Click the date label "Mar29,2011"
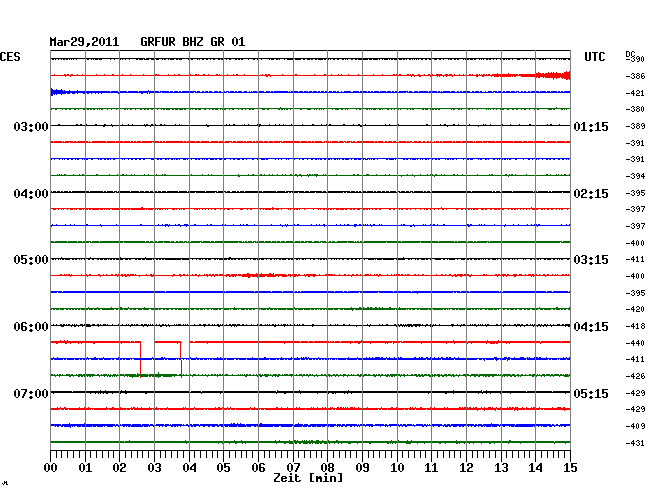This screenshot has width=650, height=494. (84, 42)
